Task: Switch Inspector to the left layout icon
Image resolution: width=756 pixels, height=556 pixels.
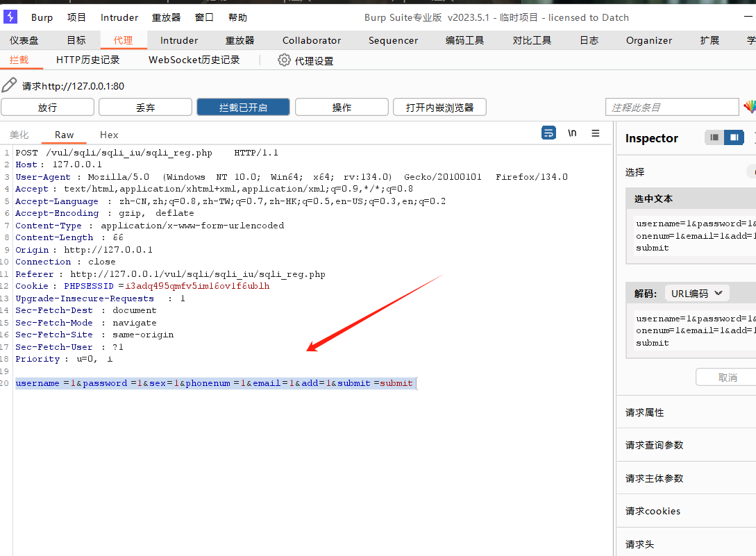Action: tap(714, 137)
